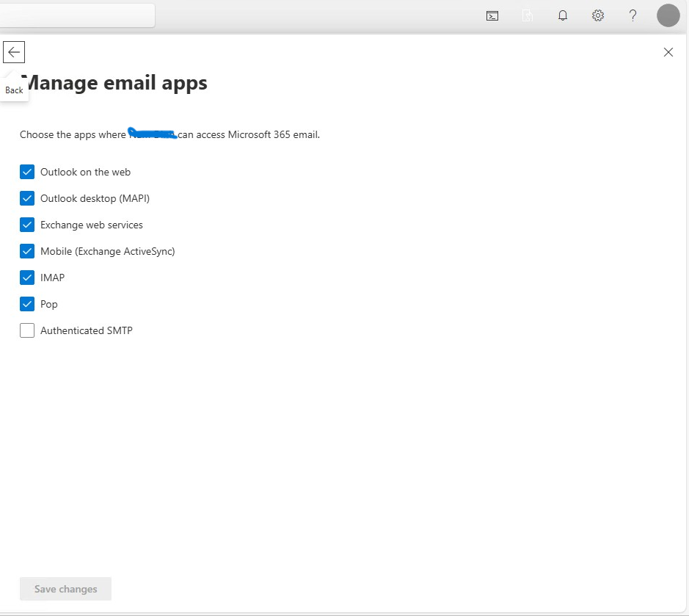Screen dimensions: 689x616
Task: Uncheck Outlook on the web
Action: pos(27,172)
